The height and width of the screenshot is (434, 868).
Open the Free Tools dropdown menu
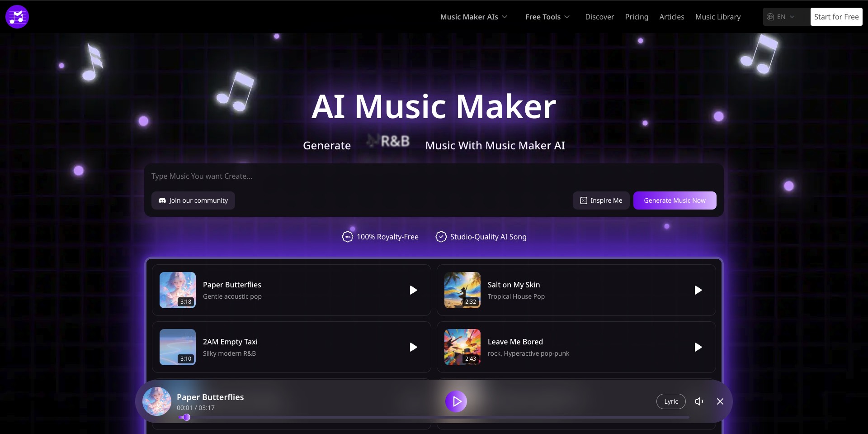click(x=547, y=17)
